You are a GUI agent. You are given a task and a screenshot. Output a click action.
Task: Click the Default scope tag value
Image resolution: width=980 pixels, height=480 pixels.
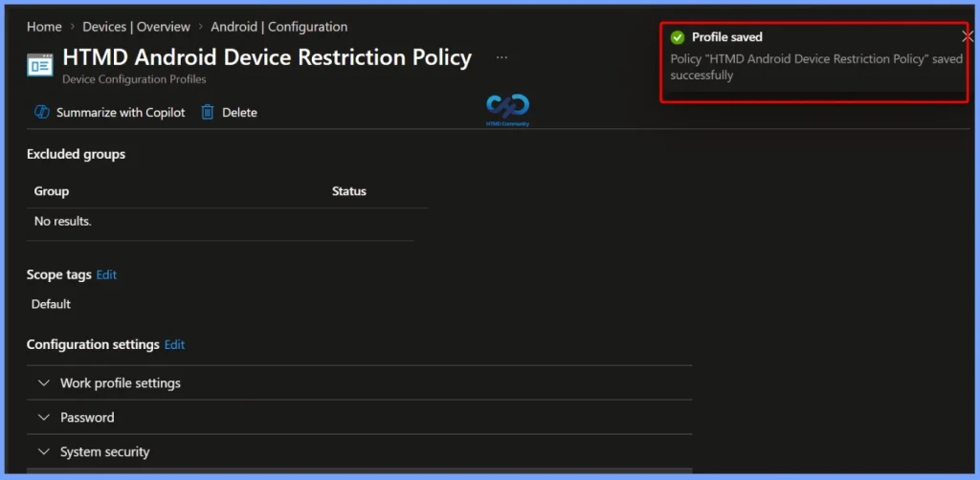point(51,304)
